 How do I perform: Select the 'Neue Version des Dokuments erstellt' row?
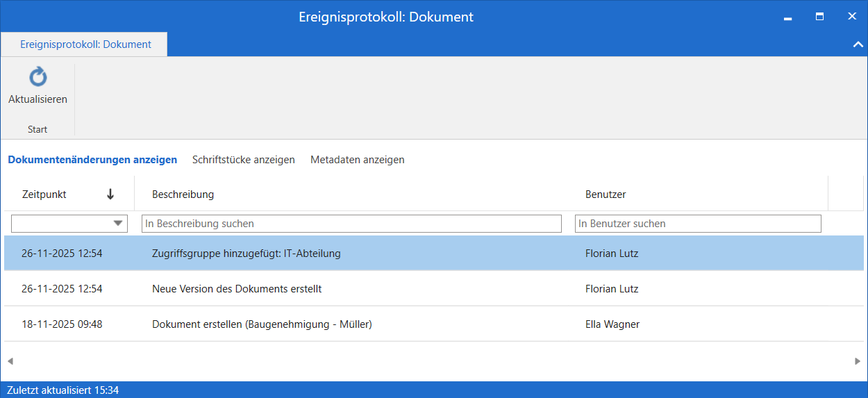click(236, 289)
